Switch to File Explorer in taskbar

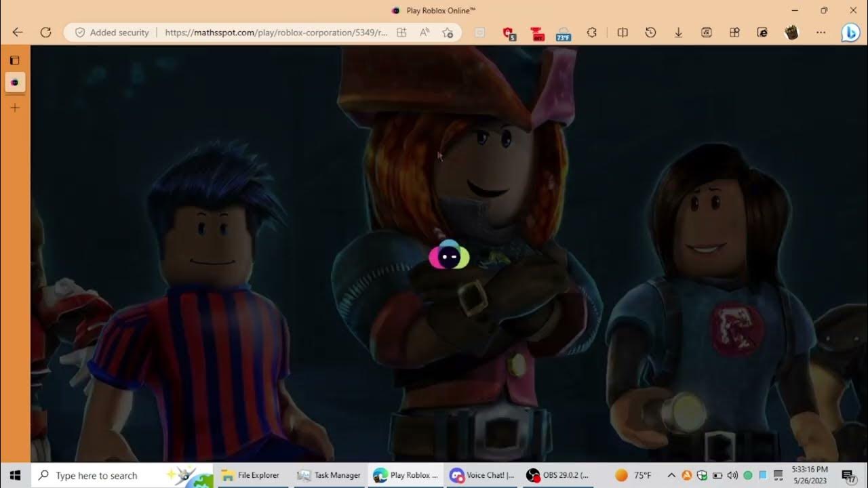point(251,475)
